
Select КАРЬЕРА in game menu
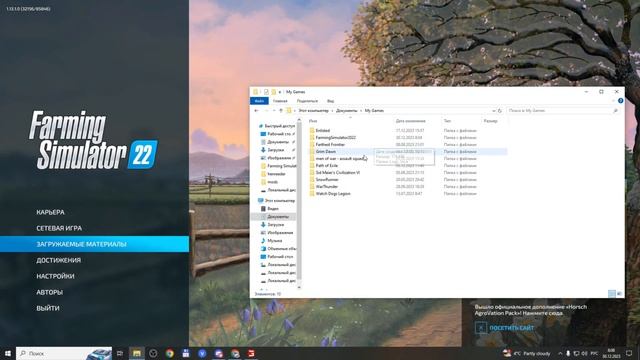coord(50,212)
